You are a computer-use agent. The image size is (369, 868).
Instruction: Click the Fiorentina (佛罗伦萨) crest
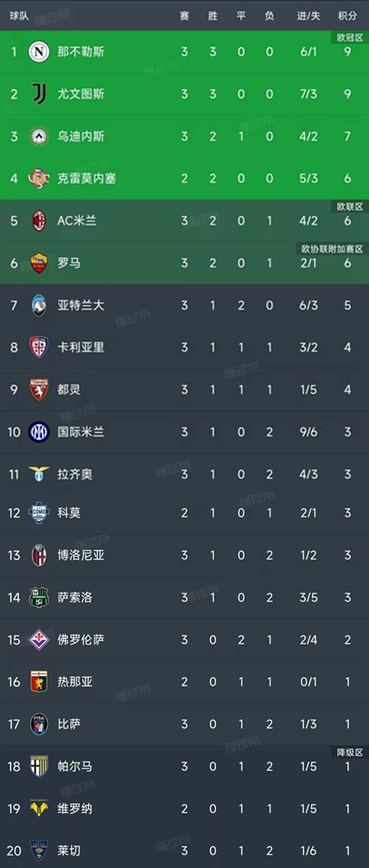[38, 639]
